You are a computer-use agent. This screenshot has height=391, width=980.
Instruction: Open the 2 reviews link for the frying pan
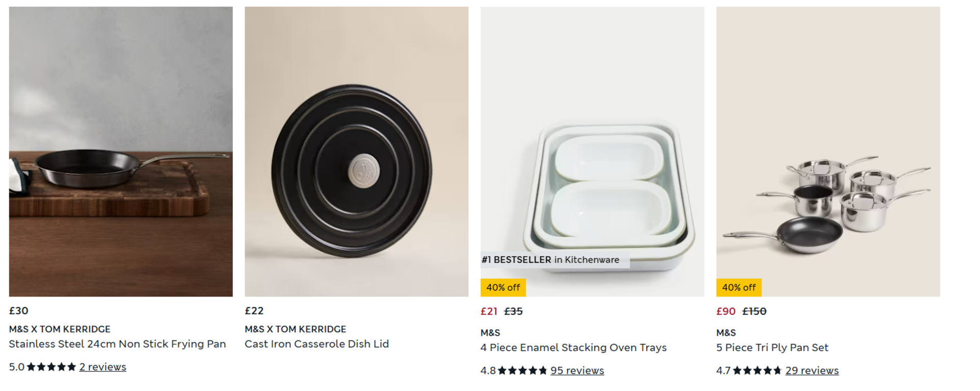103,366
